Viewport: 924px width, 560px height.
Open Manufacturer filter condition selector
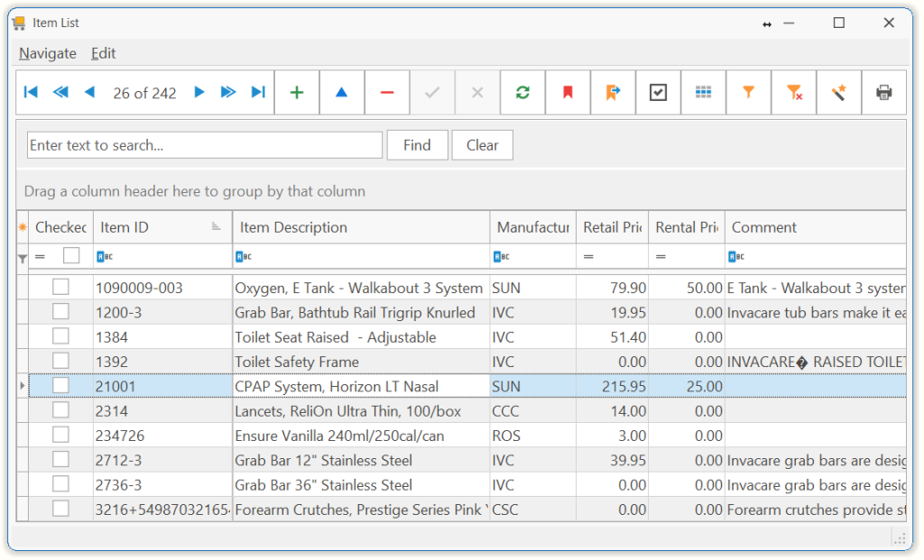click(x=502, y=257)
